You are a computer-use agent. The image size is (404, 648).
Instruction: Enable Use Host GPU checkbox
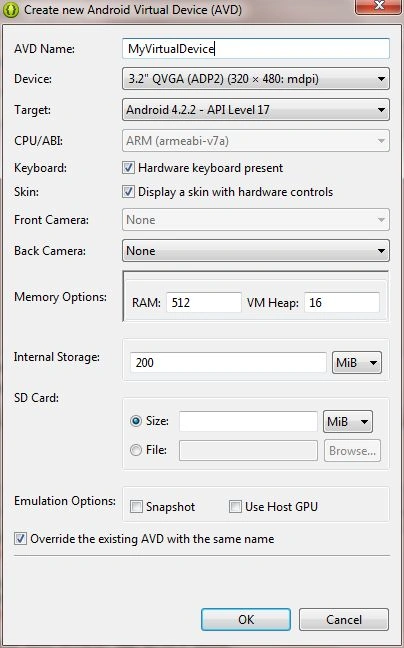pos(235,507)
